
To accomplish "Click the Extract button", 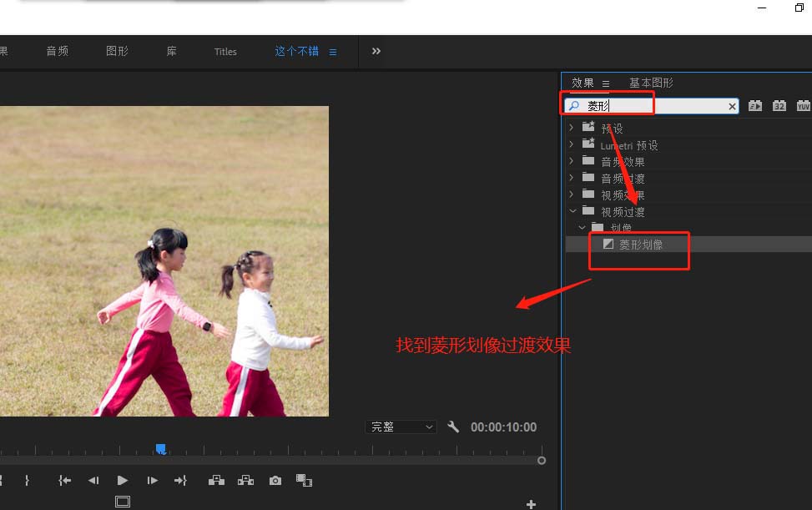I will click(x=245, y=481).
